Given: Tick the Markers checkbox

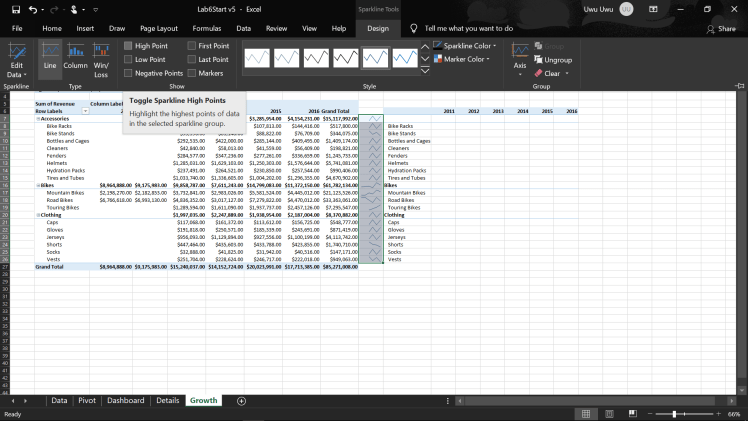Looking at the screenshot, I should [x=191, y=73].
